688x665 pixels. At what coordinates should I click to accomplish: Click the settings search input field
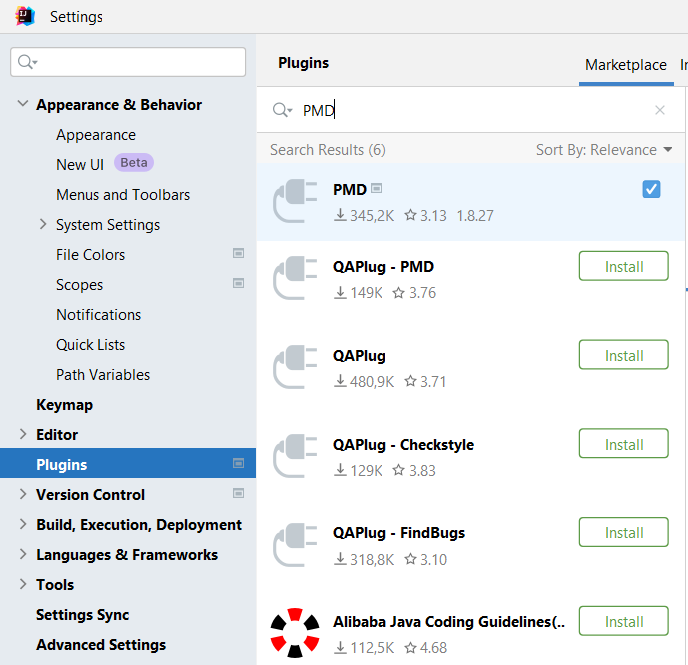click(x=128, y=62)
